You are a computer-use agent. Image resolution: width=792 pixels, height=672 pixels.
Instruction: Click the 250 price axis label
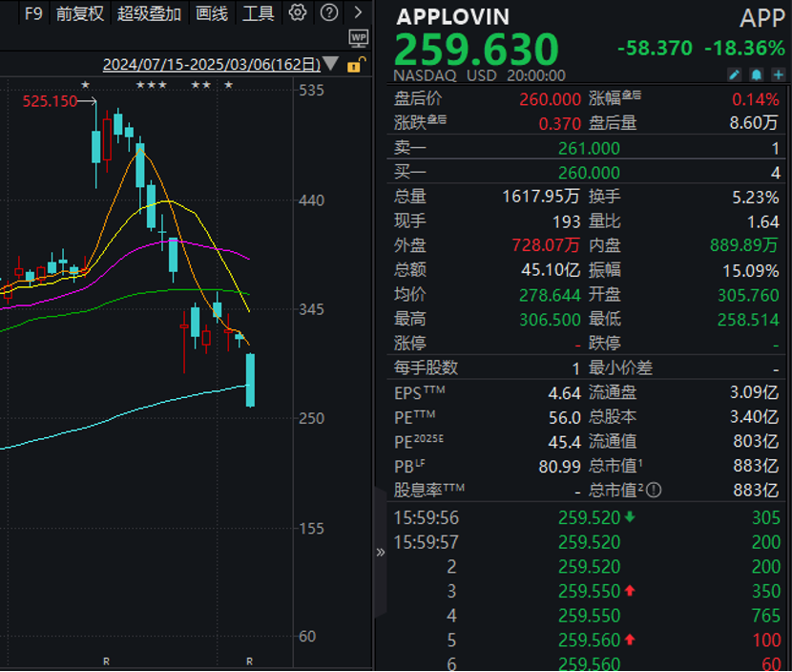tap(312, 419)
